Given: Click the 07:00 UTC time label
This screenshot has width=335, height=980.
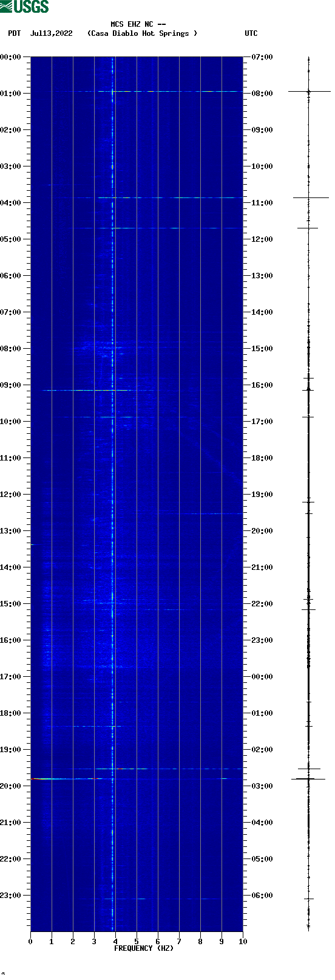Looking at the screenshot, I should (x=262, y=57).
